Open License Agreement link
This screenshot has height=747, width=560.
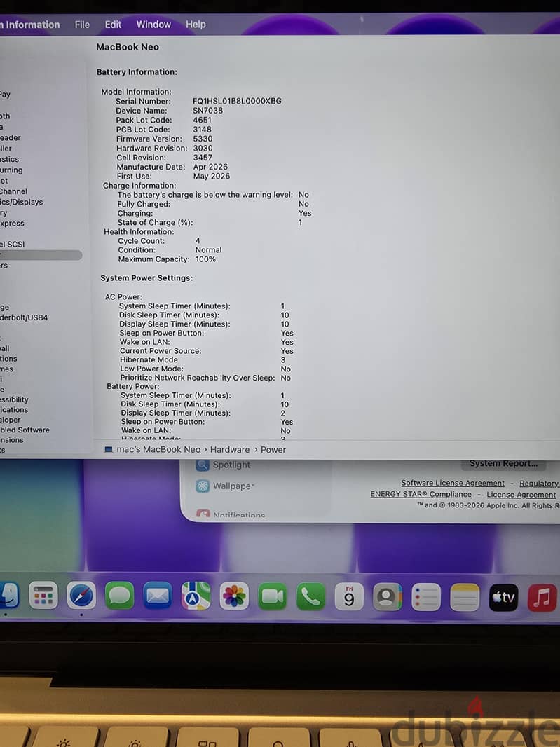click(x=521, y=495)
